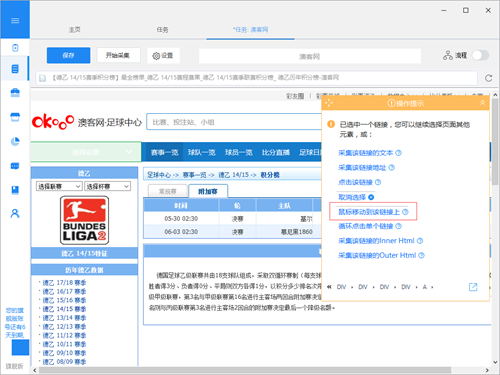Screen dimensions: 500x375
Task: Click the open-in-new-window icon in tips panel
Action: coord(473,287)
